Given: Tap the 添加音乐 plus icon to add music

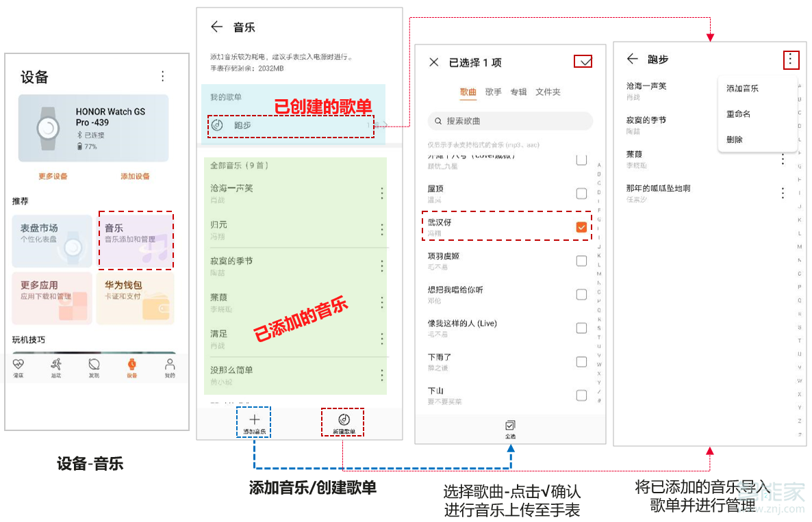Looking at the screenshot, I should [x=254, y=420].
